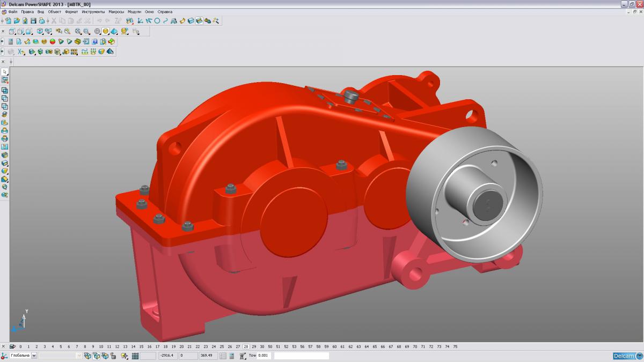The height and width of the screenshot is (362, 644).
Task: Open the Объект menu
Action: pos(55,11)
